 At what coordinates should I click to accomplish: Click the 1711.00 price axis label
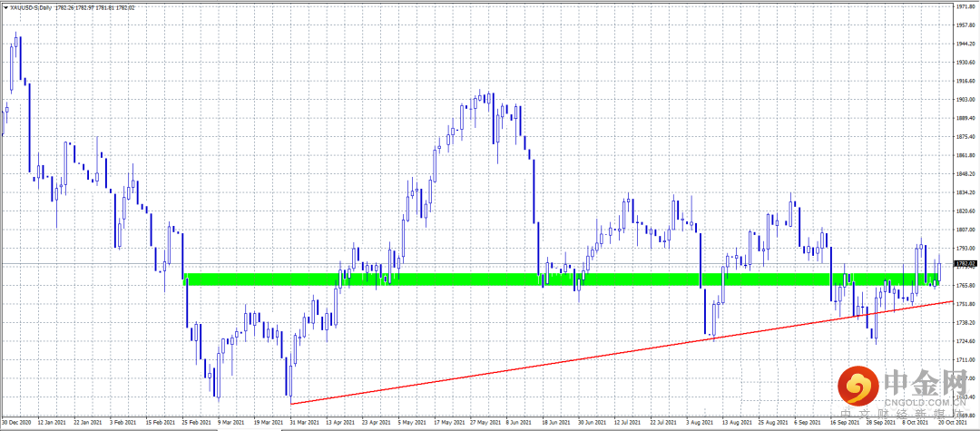coord(966,360)
